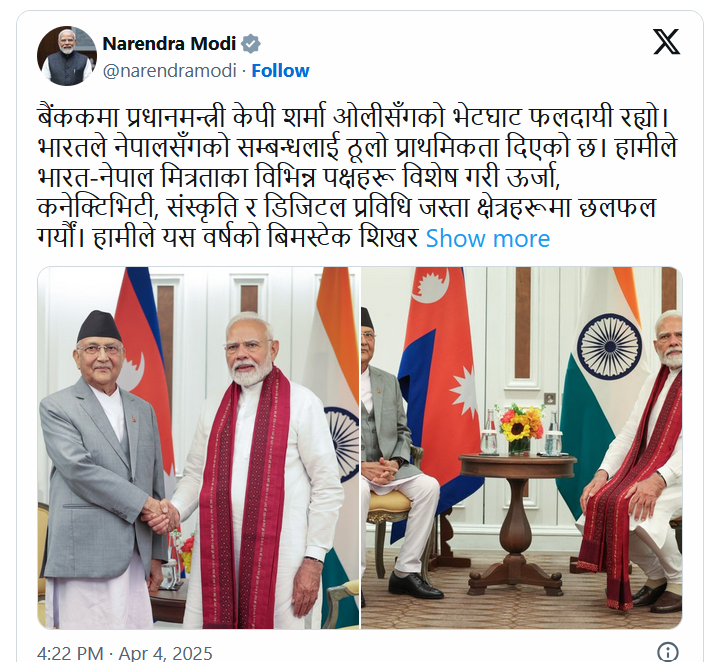Click the first line of tweet text

354,117
